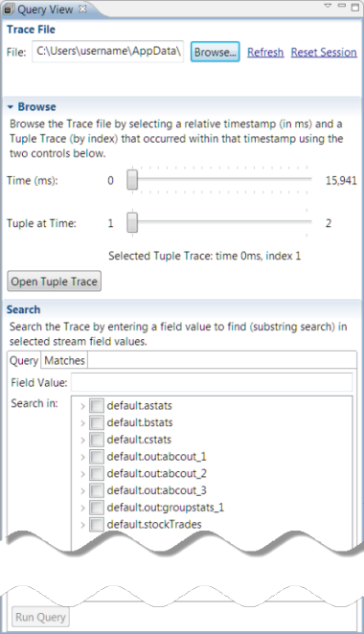Switch to the Matches tab
The height and width of the screenshot is (634, 364).
[65, 360]
